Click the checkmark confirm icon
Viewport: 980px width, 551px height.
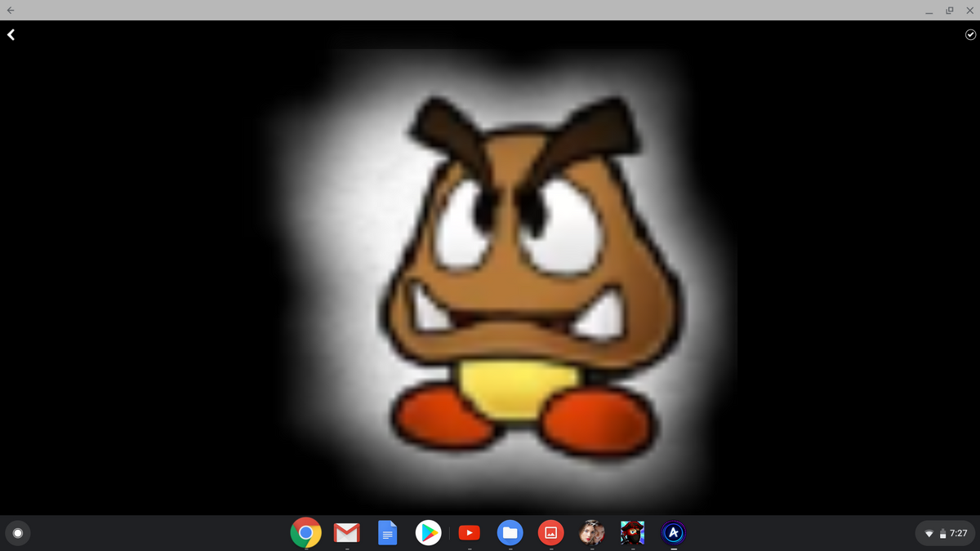point(970,34)
